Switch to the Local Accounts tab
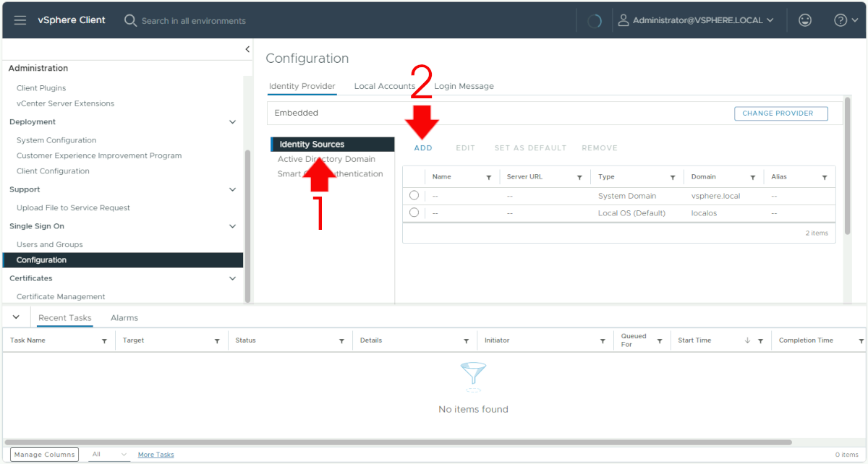The height and width of the screenshot is (464, 868). (x=384, y=86)
